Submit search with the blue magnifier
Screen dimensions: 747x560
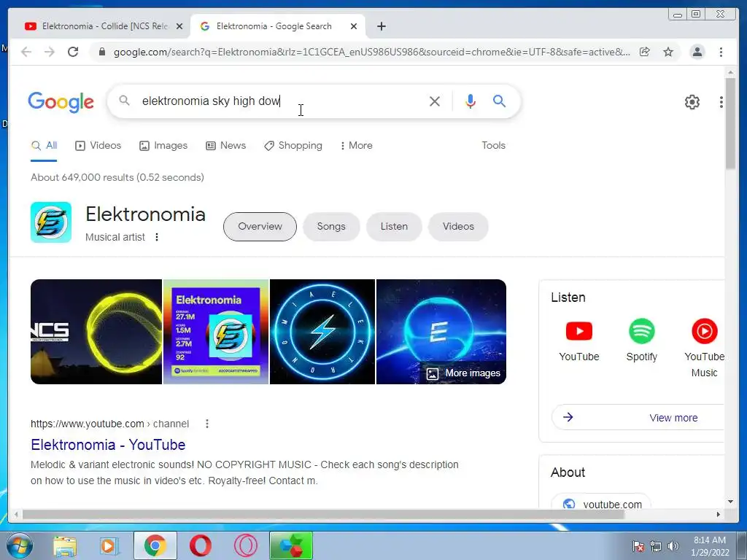499,101
